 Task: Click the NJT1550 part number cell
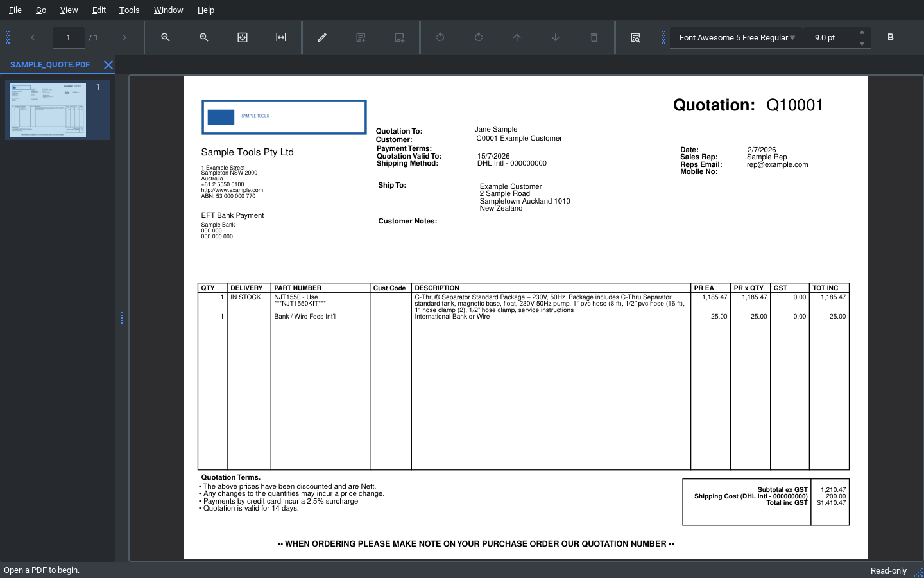click(300, 301)
